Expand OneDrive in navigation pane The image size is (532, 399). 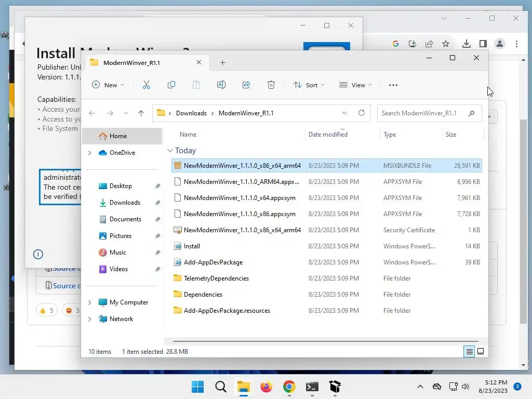coord(89,153)
